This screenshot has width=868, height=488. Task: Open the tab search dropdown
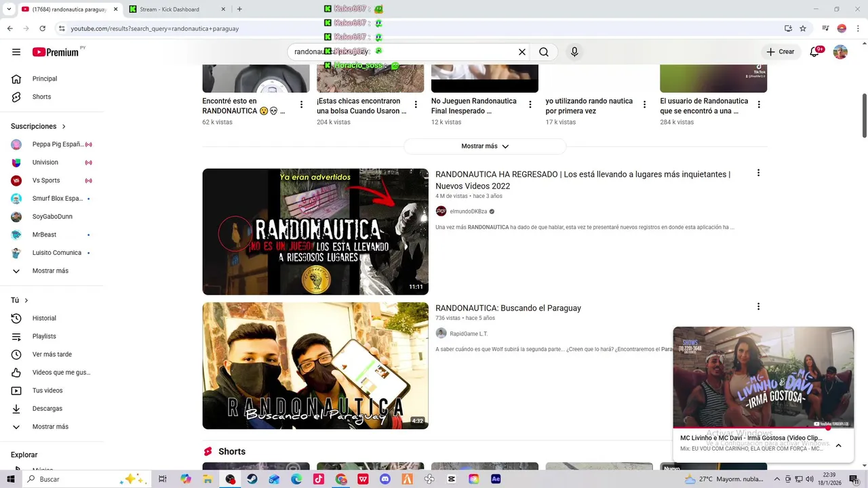coord(9,9)
